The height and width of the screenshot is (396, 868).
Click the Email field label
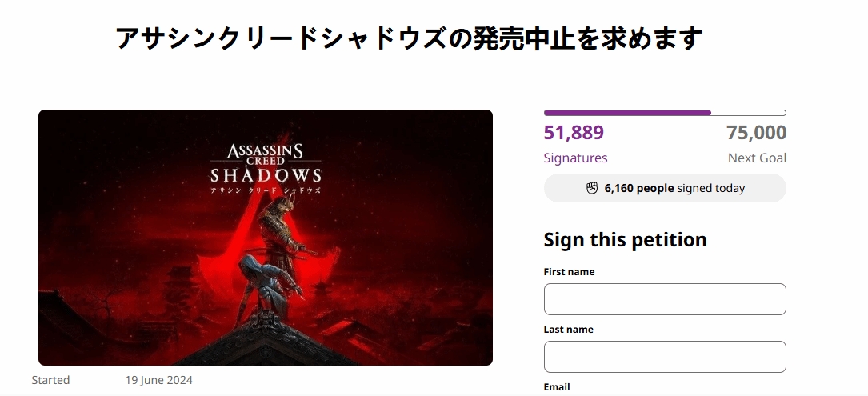(556, 386)
